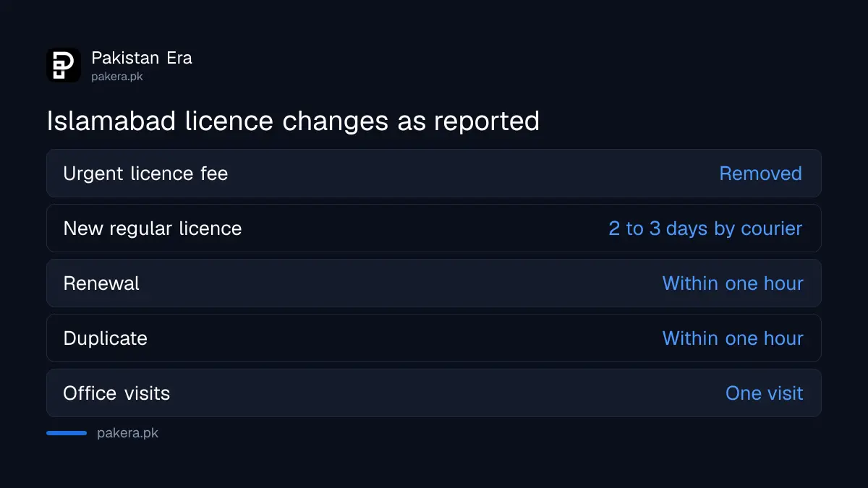Select the Pakistan Era brand name
The image size is (868, 488).
pyautogui.click(x=142, y=58)
